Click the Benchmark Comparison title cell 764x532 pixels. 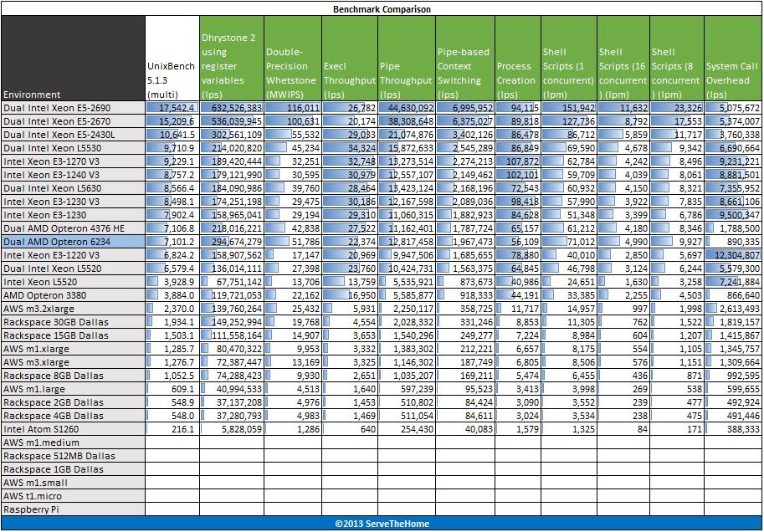[x=382, y=9]
